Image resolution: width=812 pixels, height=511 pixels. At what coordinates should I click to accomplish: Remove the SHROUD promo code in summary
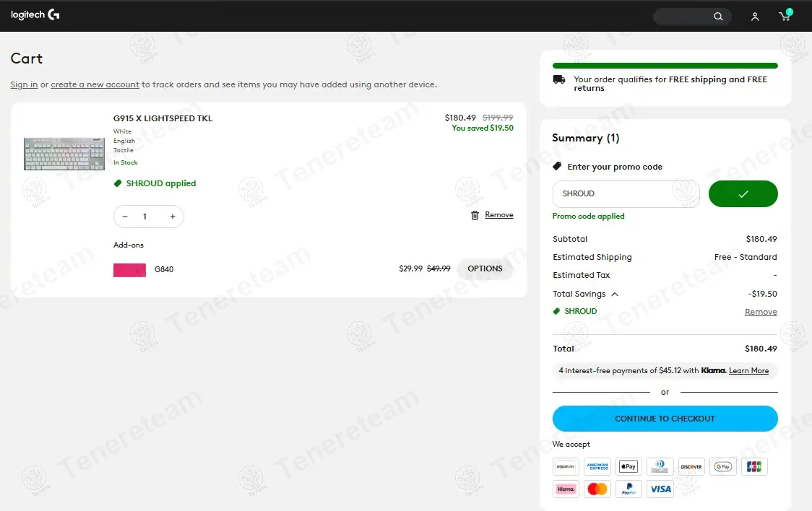pos(761,312)
